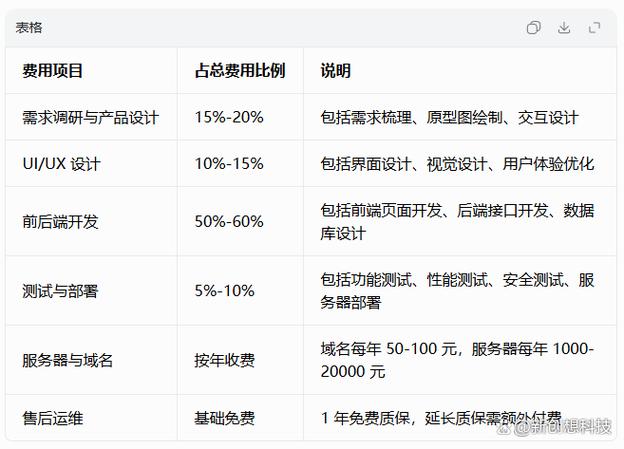
Task: Click the 需求调研与产品设计 cell
Action: pos(92,117)
